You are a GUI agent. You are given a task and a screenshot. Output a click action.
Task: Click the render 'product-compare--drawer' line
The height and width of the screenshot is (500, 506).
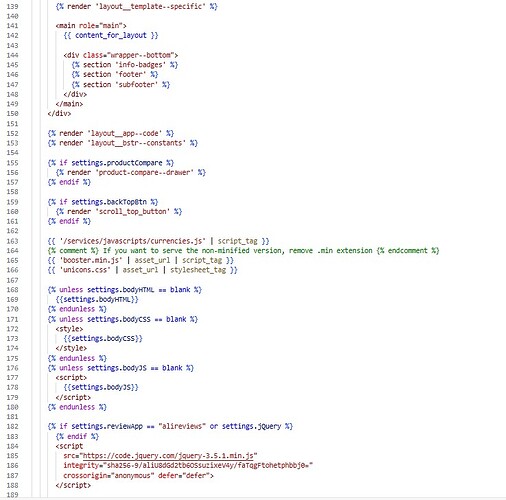pos(131,172)
